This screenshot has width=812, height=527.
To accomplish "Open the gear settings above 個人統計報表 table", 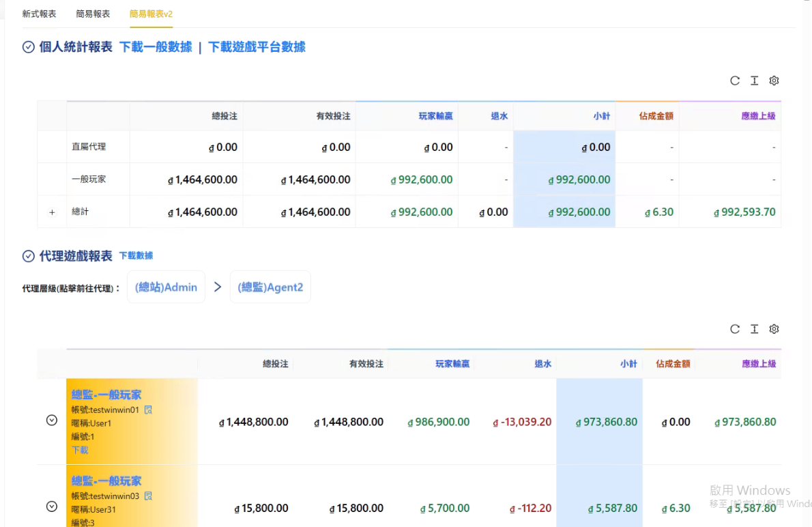I will (774, 81).
